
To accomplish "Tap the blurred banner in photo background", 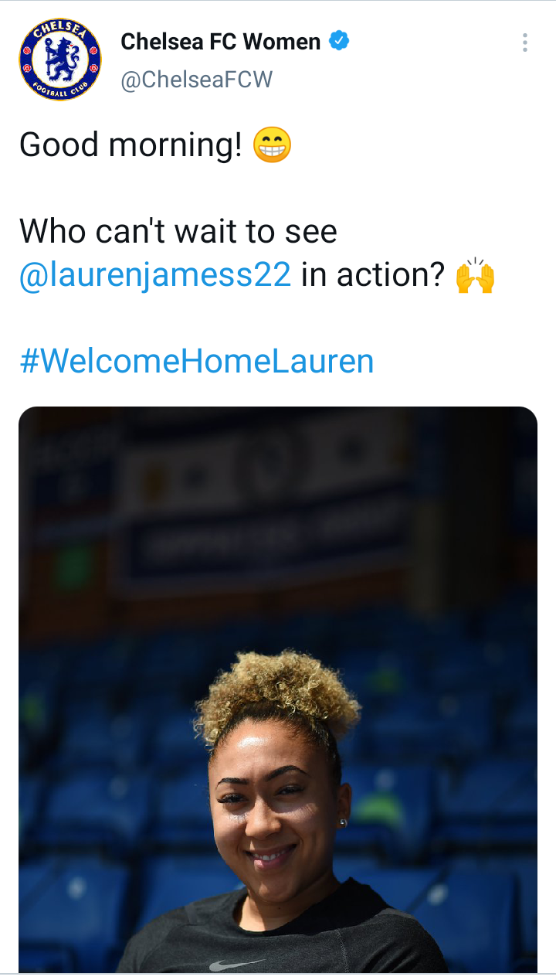I will coord(263,502).
